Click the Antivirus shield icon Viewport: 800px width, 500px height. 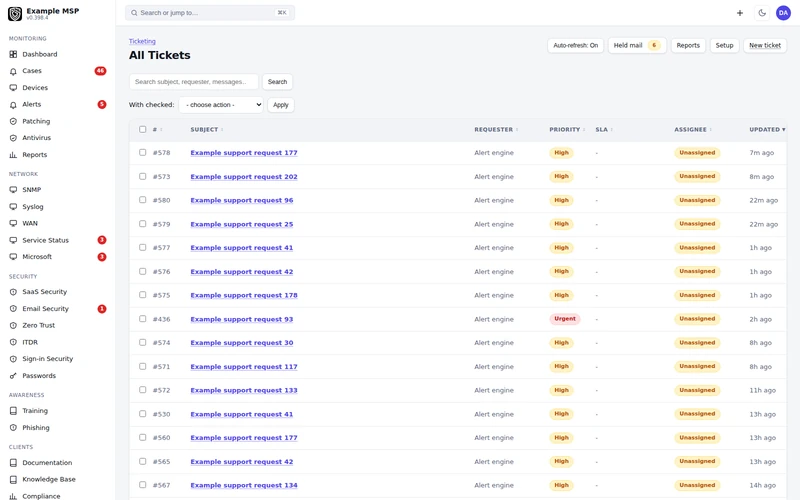13,138
